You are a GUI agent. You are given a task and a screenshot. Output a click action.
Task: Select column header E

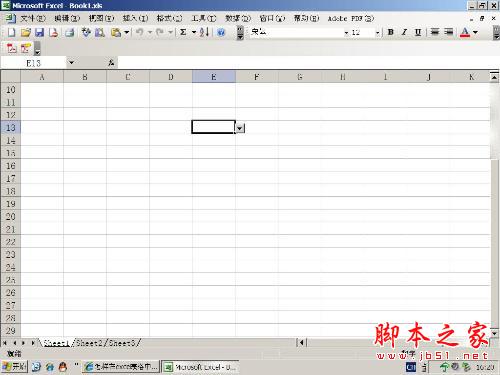coord(214,77)
